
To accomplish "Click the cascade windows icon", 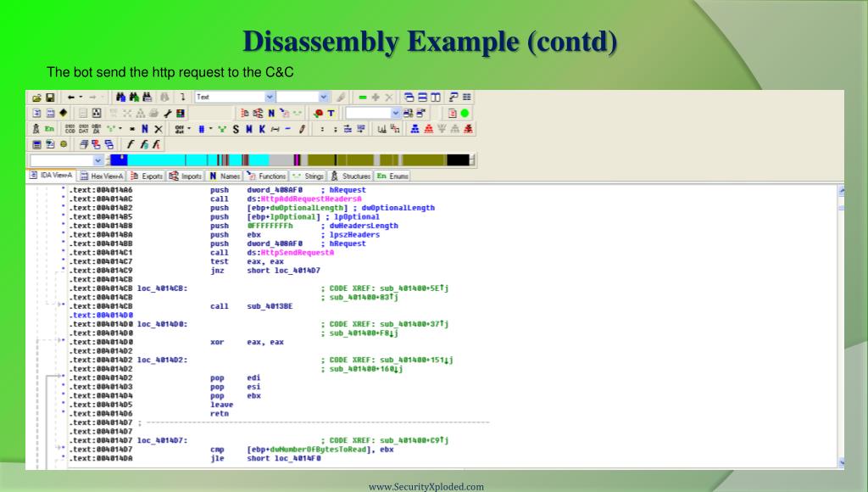I will coord(409,98).
